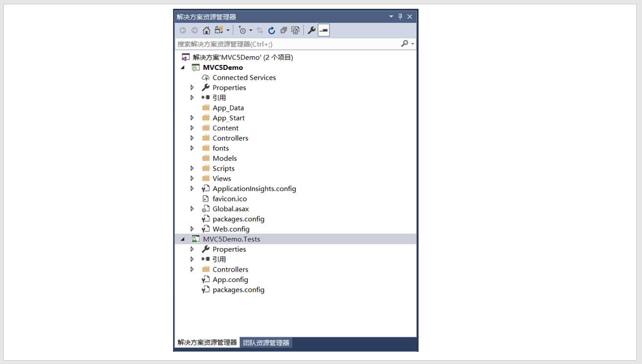This screenshot has height=364, width=642.
Task: Click the blue Refresh icon
Action: pos(272,30)
